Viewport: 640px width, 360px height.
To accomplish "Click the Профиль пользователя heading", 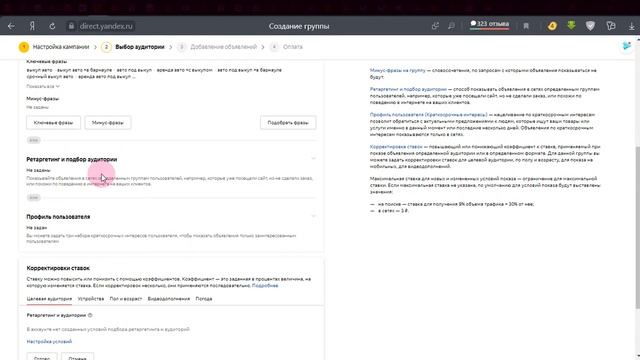I will pos(58,217).
